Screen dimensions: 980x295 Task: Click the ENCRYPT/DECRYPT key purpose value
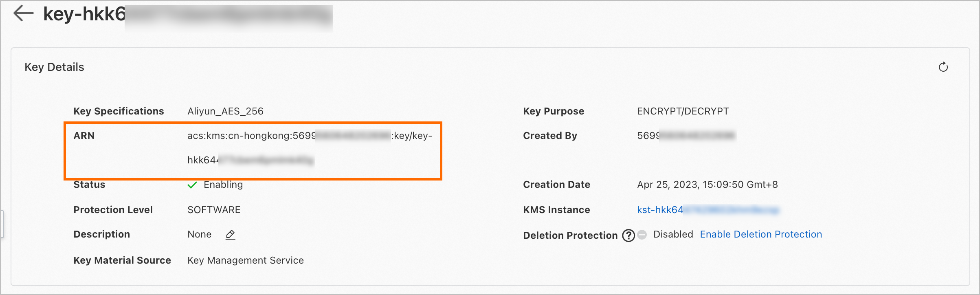pos(683,111)
